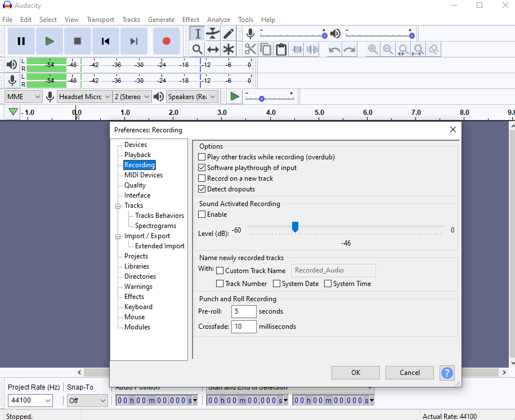The width and height of the screenshot is (515, 420).
Task: Uncheck Software playthrough of input
Action: (201, 167)
